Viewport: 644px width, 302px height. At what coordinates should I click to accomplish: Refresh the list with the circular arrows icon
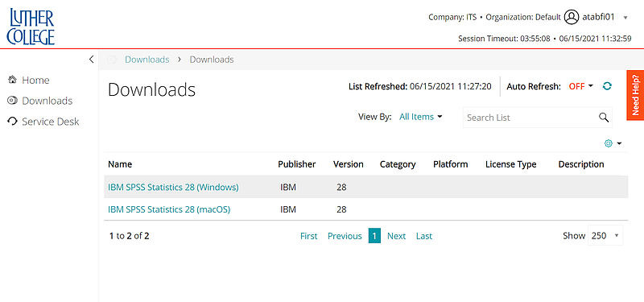[607, 86]
